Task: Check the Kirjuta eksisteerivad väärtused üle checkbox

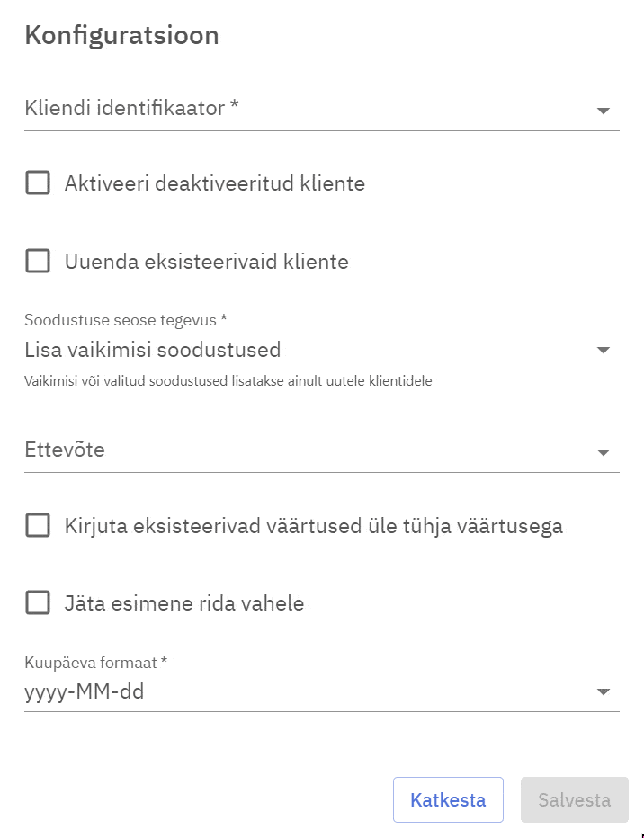Action: tap(38, 525)
